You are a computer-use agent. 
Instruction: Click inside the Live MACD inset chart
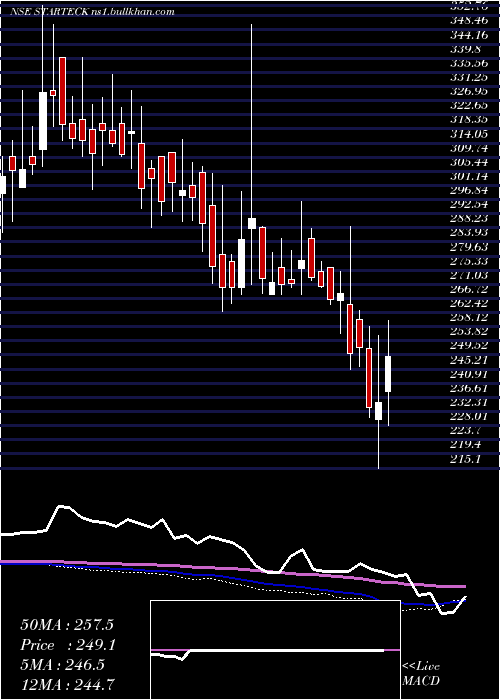275,650
